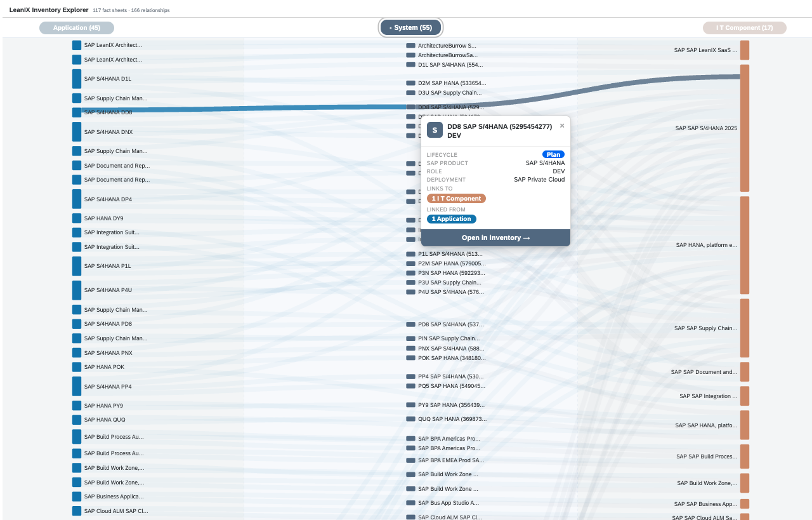812x520 pixels.
Task: Select the PY9 SAP HANA (356439... system label
Action: click(x=451, y=405)
